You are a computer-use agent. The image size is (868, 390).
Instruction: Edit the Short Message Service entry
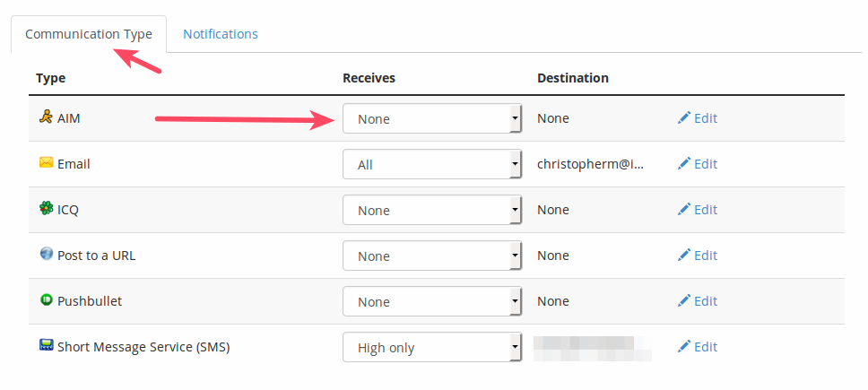pos(698,347)
